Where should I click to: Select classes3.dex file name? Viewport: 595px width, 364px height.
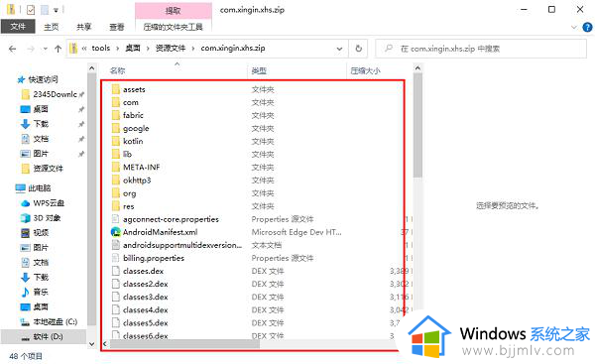(146, 297)
